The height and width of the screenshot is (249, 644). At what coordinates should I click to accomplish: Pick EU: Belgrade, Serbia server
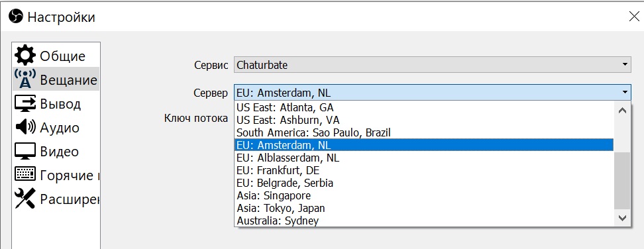point(424,183)
